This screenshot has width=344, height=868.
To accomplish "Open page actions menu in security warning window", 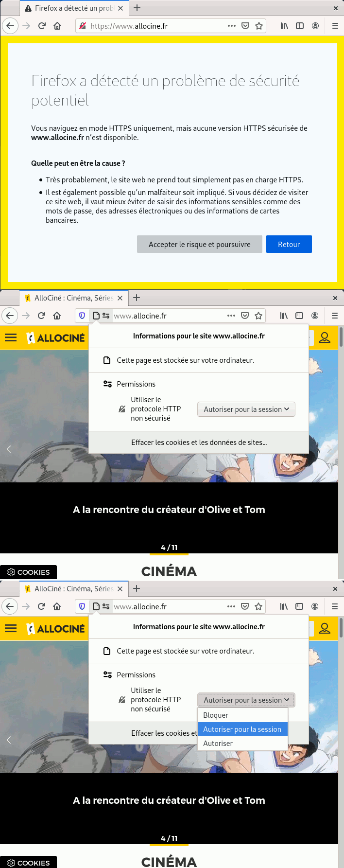I will click(x=232, y=26).
